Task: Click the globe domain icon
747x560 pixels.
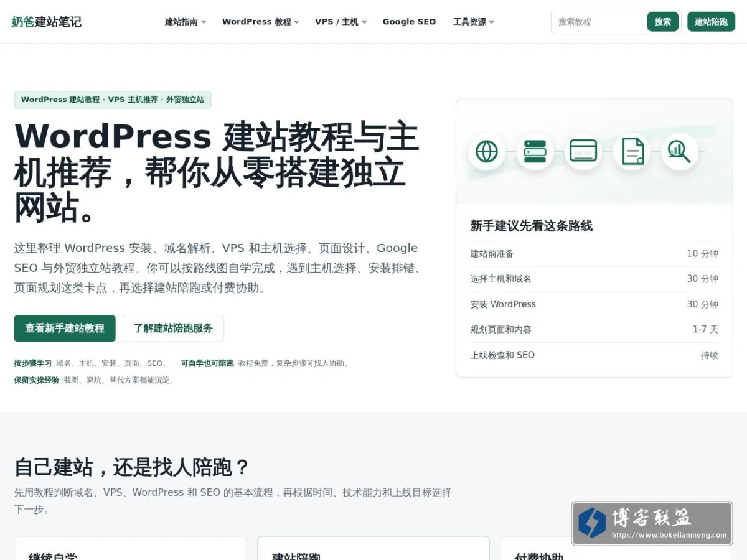Action: 486,151
